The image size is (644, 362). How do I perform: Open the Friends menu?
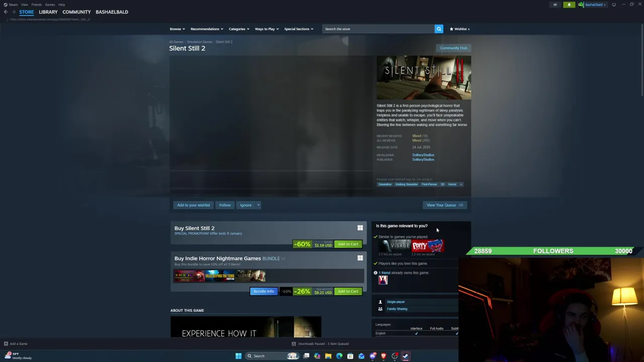click(x=36, y=5)
